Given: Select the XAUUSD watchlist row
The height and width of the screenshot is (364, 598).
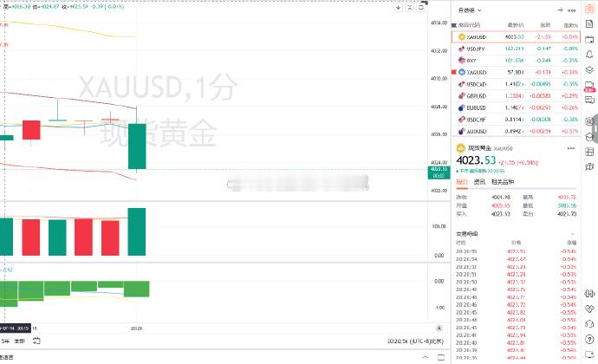Looking at the screenshot, I should 516,37.
